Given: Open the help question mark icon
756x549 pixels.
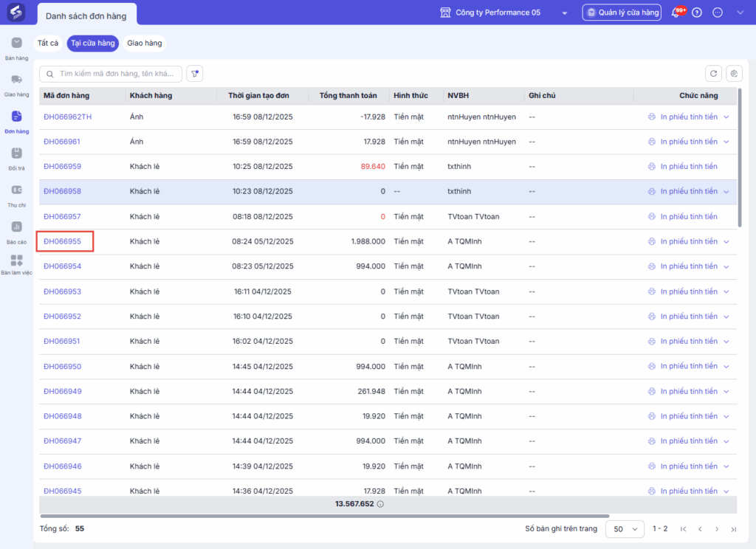Looking at the screenshot, I should (x=697, y=13).
